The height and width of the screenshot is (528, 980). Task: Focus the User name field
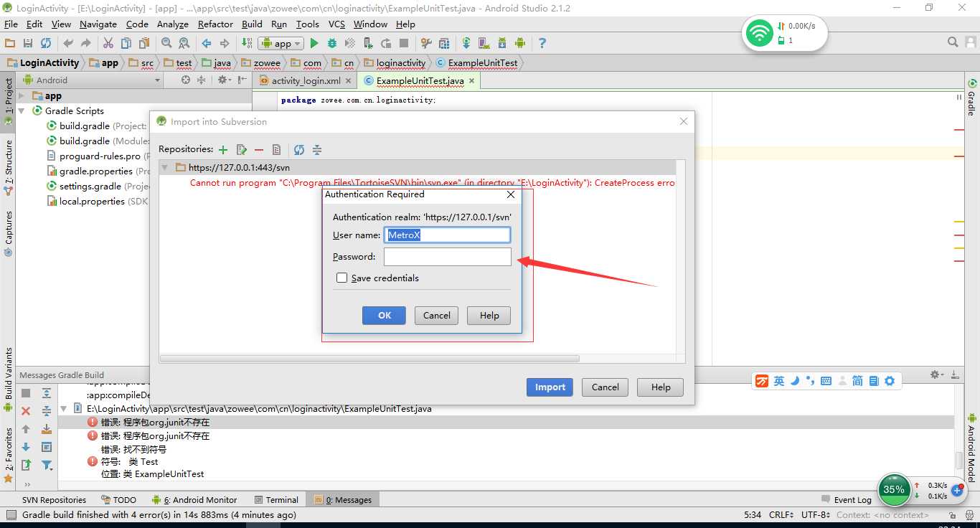[448, 235]
